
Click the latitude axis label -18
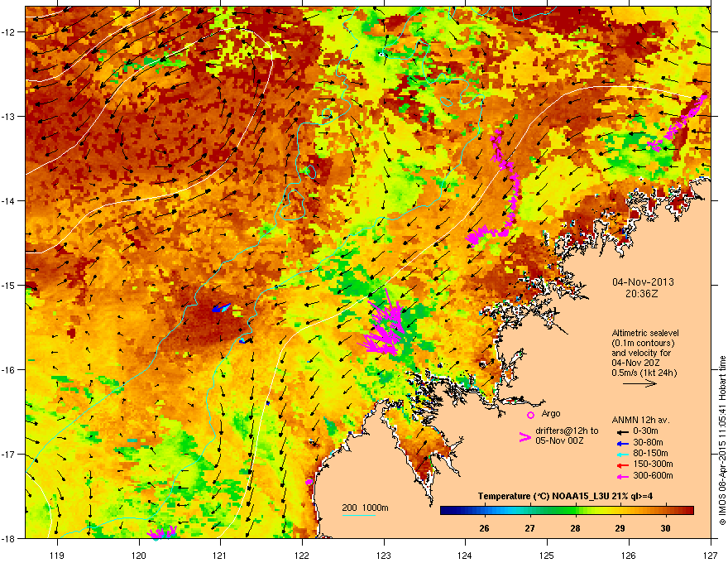8,538
